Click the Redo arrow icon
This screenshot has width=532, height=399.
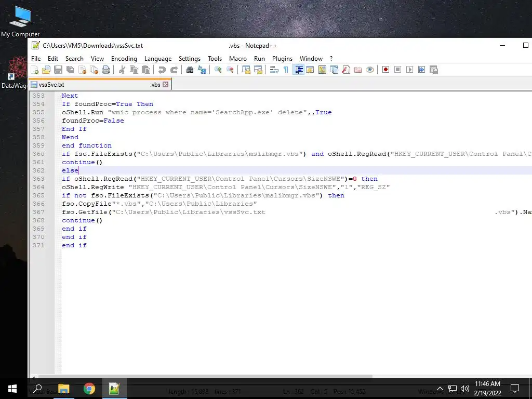[x=174, y=70]
